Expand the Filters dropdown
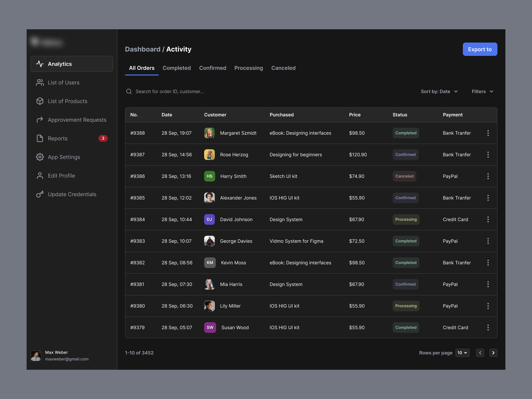Screen dimensions: 532x399 (x=482, y=91)
